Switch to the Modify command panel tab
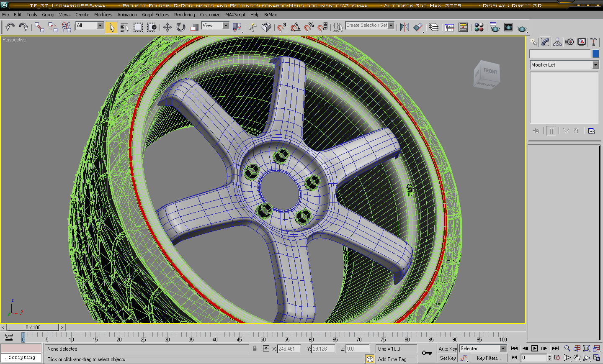603x364 pixels. 545,42
